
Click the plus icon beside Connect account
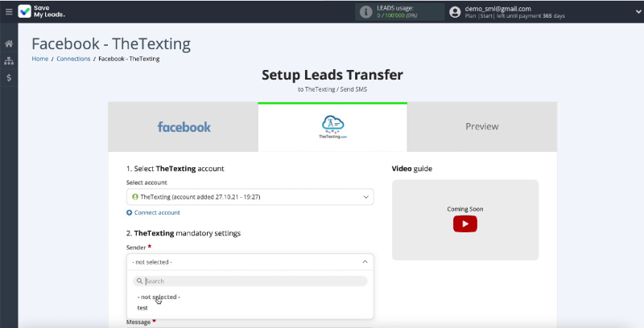pyautogui.click(x=130, y=212)
